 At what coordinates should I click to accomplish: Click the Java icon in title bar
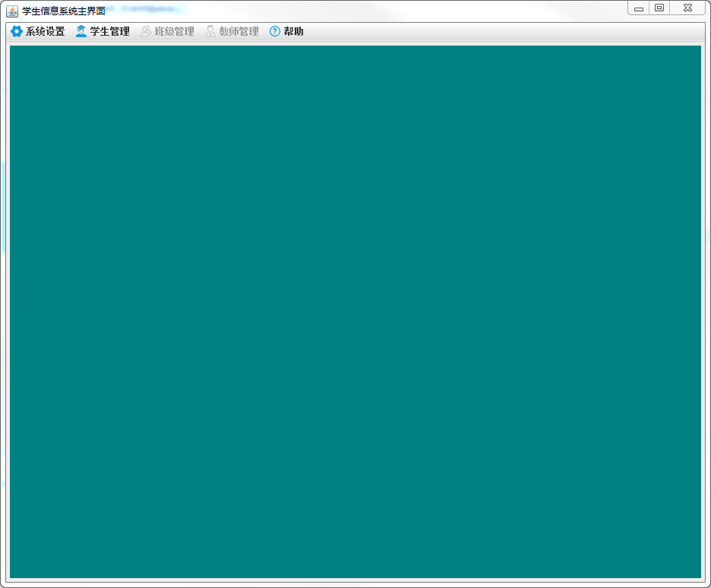(12, 11)
